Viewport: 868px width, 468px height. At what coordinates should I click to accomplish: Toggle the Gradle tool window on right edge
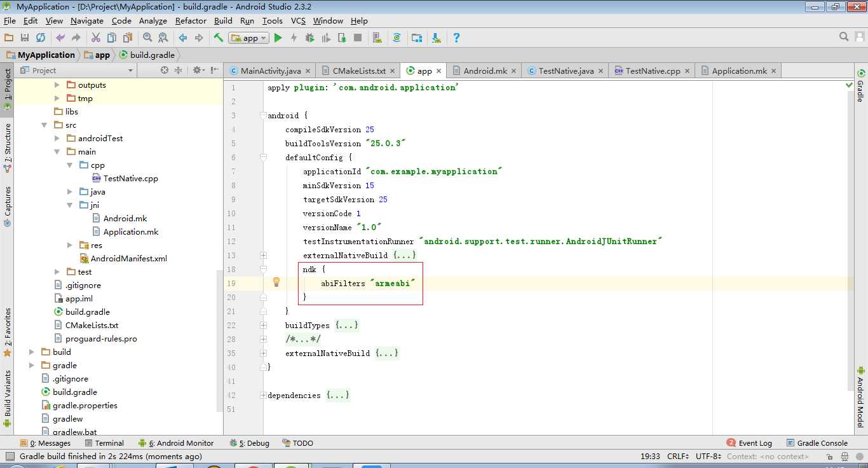point(860,86)
